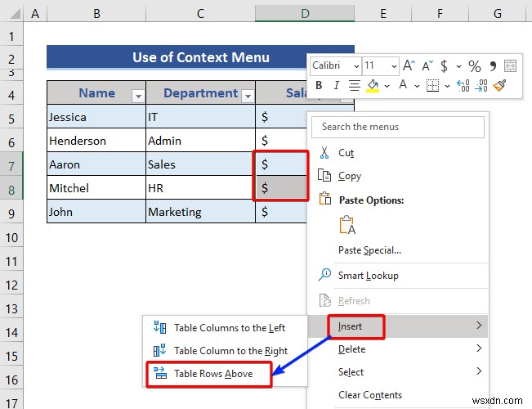This screenshot has width=532, height=409.
Task: Increase font size in the mini toolbar
Action: click(409, 65)
